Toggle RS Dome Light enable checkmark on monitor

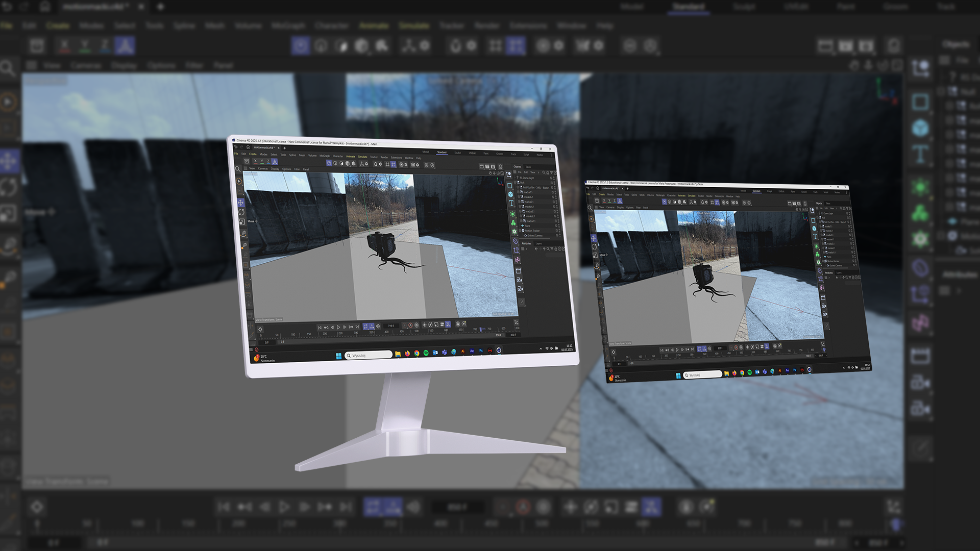coord(551,178)
